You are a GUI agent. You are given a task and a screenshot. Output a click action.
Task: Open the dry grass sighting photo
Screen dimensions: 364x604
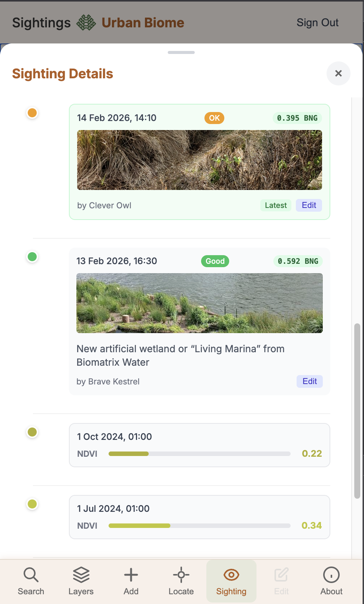(x=200, y=160)
